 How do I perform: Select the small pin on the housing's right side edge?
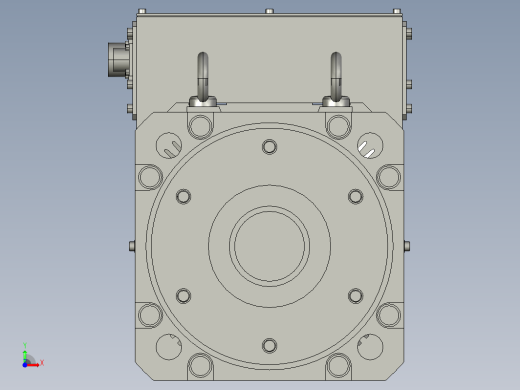(x=407, y=246)
